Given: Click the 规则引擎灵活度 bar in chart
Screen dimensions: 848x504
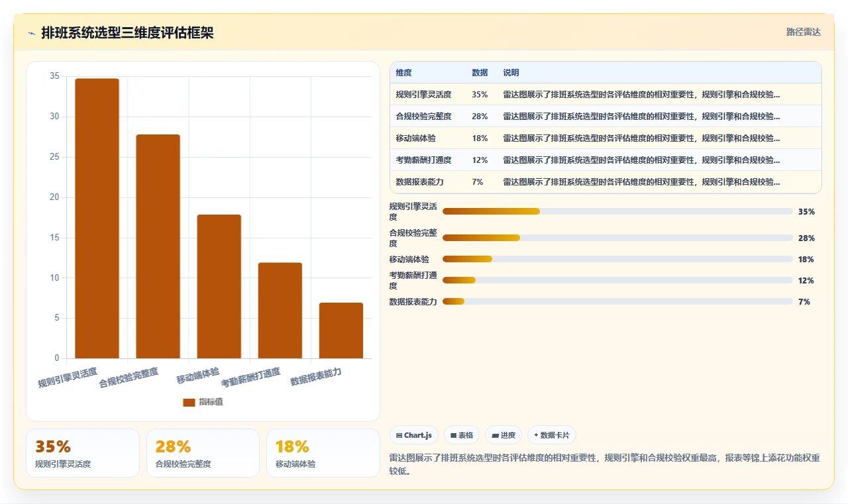Looking at the screenshot, I should click(x=97, y=219).
